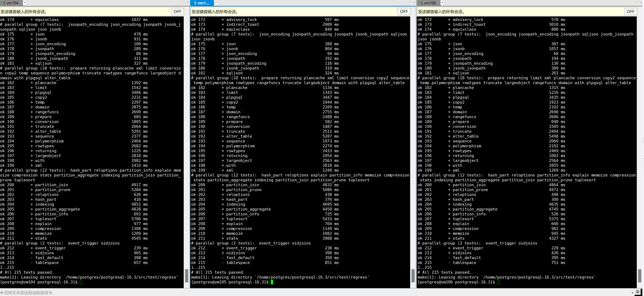Switch to the vm106 session tab

[x=428, y=3]
